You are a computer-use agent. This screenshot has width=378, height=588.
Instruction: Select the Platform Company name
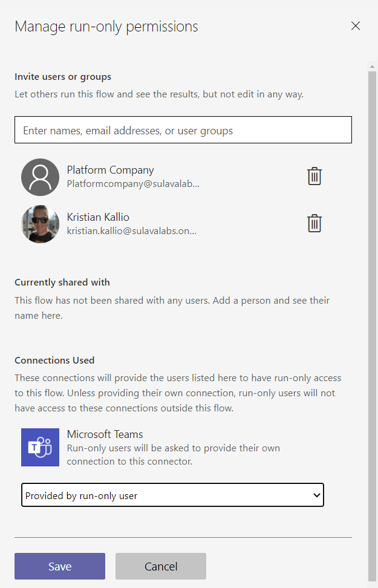pos(110,170)
